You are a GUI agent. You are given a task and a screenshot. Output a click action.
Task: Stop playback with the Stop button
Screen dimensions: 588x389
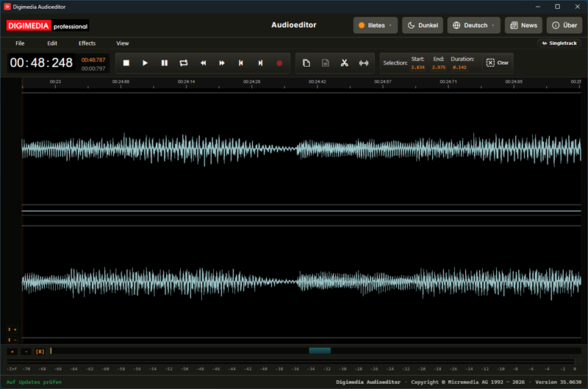(126, 63)
